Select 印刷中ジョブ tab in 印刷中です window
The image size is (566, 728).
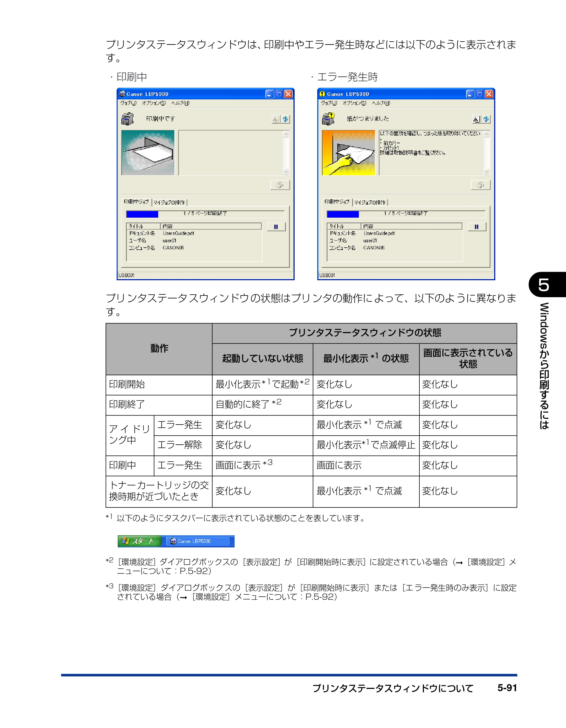click(136, 202)
